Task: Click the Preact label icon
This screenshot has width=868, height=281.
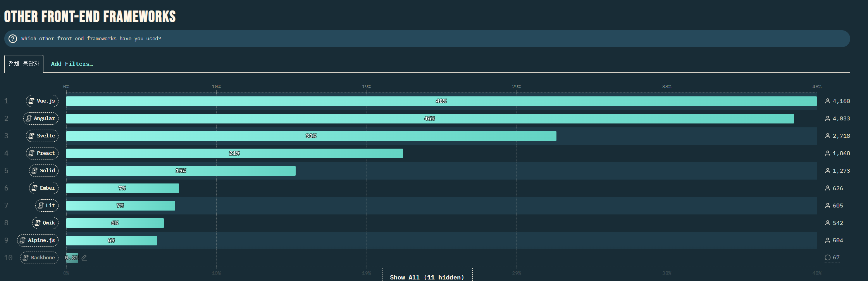Action: pyautogui.click(x=32, y=153)
